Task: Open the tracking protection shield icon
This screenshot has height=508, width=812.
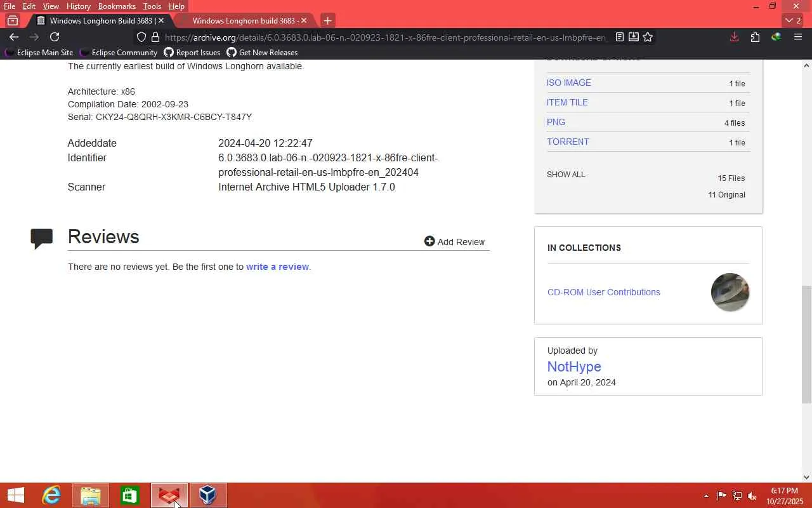Action: pos(141,37)
